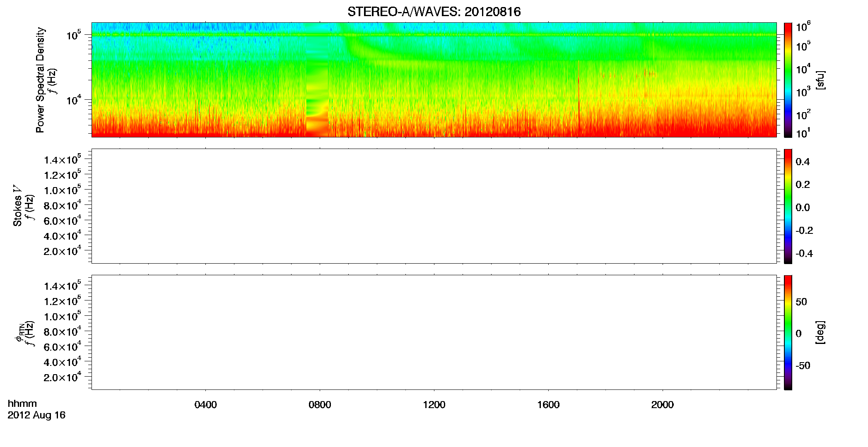This screenshot has height=447, width=868.
Task: Click the Stokes V color bar
Action: point(788,206)
